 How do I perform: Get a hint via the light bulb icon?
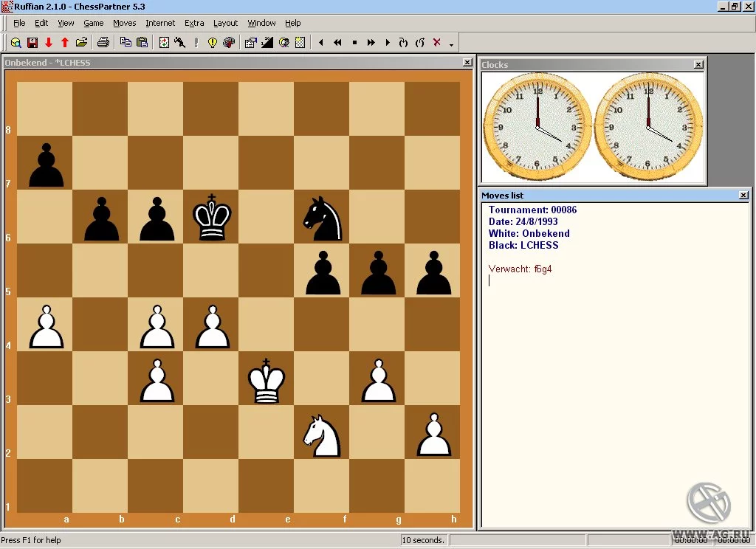click(x=212, y=42)
